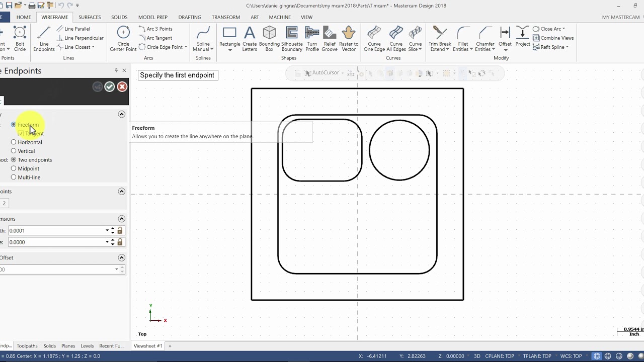The width and height of the screenshot is (644, 362).
Task: Expand the Curve Slice dropdown
Action: click(421, 49)
